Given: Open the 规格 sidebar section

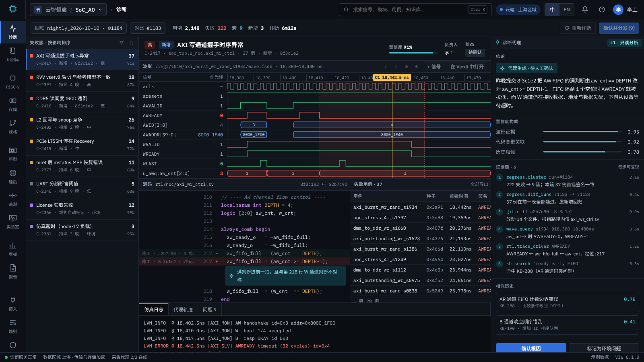Looking at the screenshot, I should (x=13, y=127).
